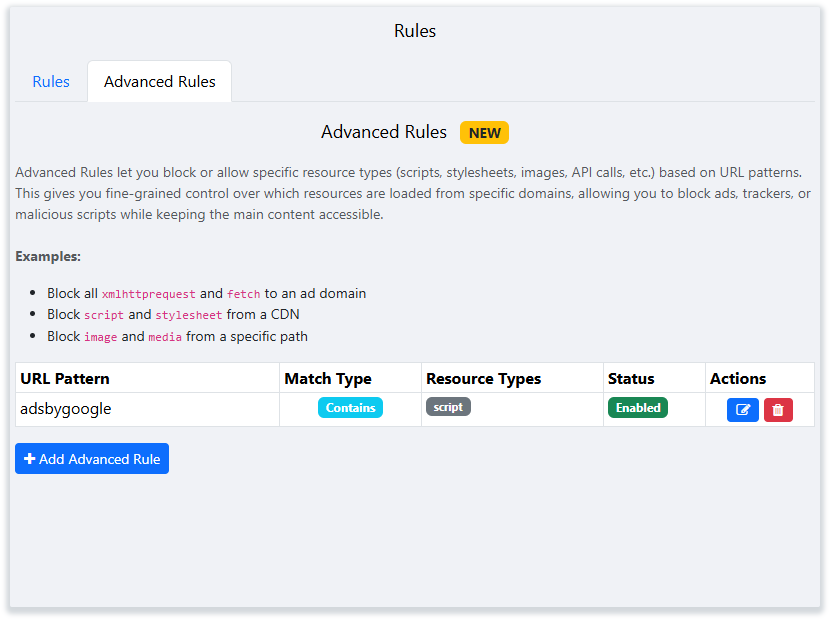Click the edit pencil icon for adsbygoogle rule
The height and width of the screenshot is (620, 836).
[743, 410]
